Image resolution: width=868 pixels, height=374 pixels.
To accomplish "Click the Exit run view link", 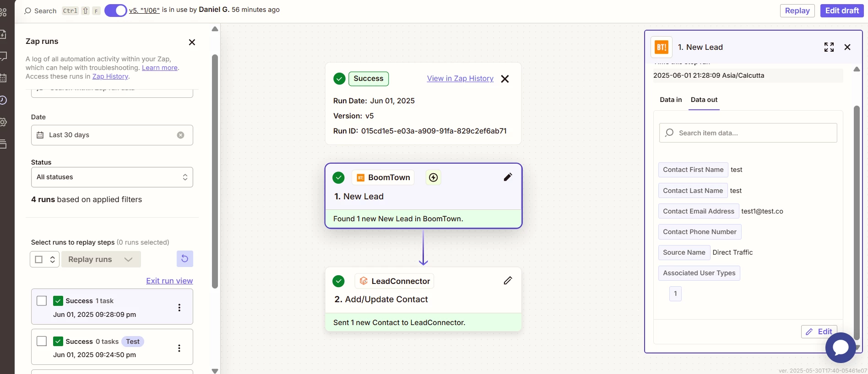I will [169, 281].
